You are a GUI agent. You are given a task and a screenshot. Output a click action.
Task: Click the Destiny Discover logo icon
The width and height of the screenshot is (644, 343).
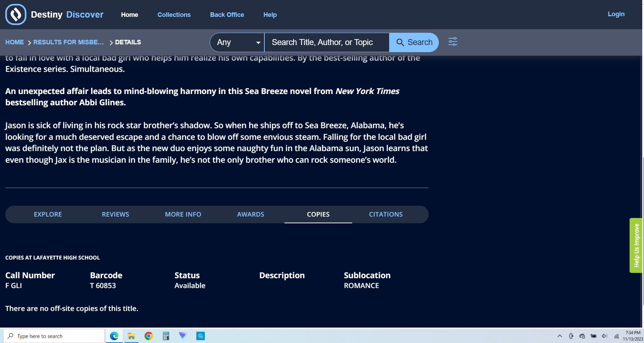click(16, 14)
